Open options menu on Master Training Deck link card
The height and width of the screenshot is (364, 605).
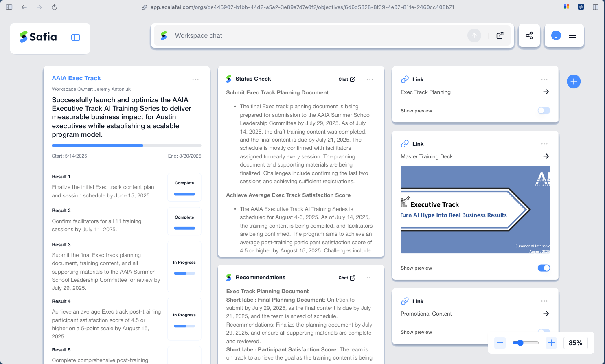point(544,144)
